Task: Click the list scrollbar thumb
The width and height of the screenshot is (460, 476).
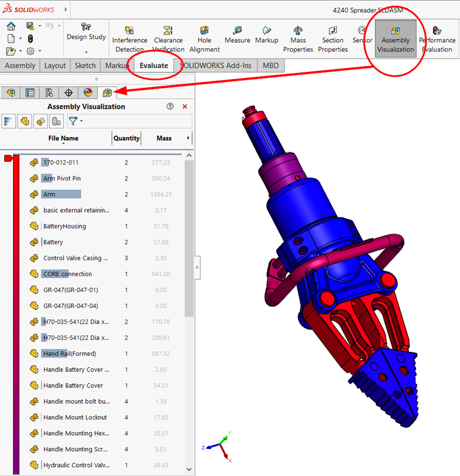Action: pyautogui.click(x=189, y=239)
